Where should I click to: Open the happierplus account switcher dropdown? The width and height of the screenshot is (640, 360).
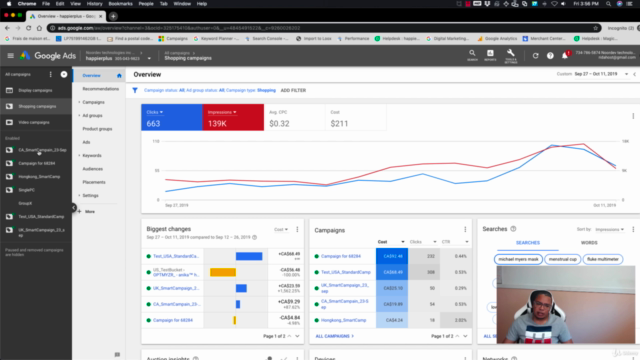pyautogui.click(x=149, y=58)
